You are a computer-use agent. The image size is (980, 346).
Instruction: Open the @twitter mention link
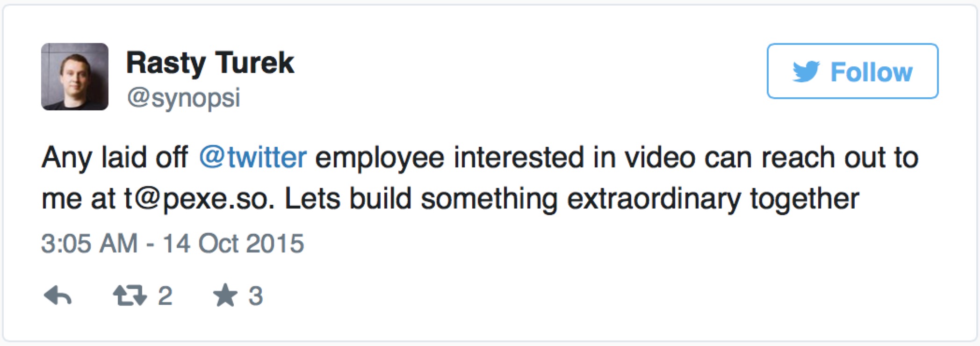253,157
